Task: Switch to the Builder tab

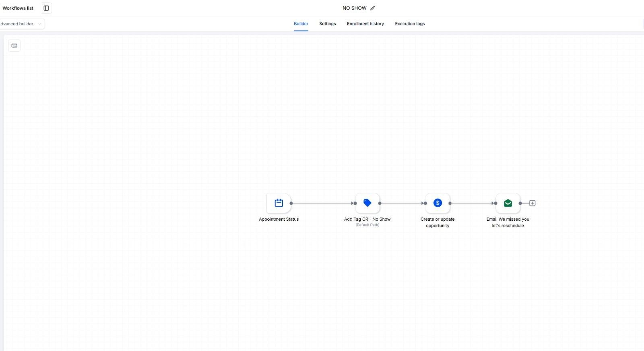Action: tap(301, 24)
